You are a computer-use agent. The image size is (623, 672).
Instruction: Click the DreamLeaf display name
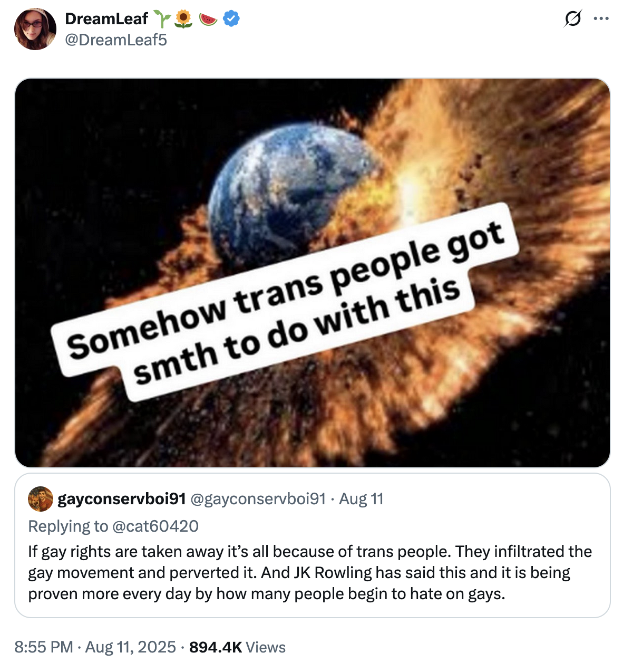coord(106,19)
